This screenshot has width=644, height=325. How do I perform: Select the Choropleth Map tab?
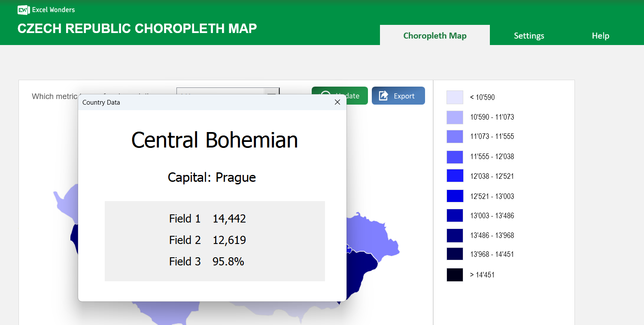click(435, 36)
